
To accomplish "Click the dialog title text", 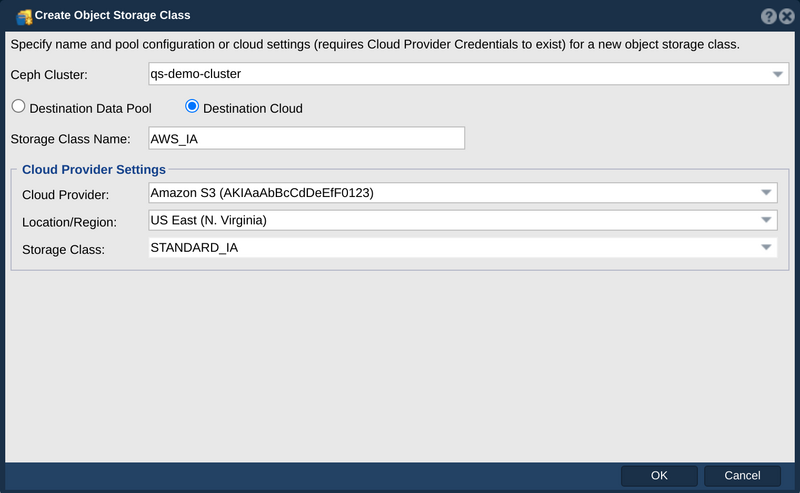I will point(112,15).
